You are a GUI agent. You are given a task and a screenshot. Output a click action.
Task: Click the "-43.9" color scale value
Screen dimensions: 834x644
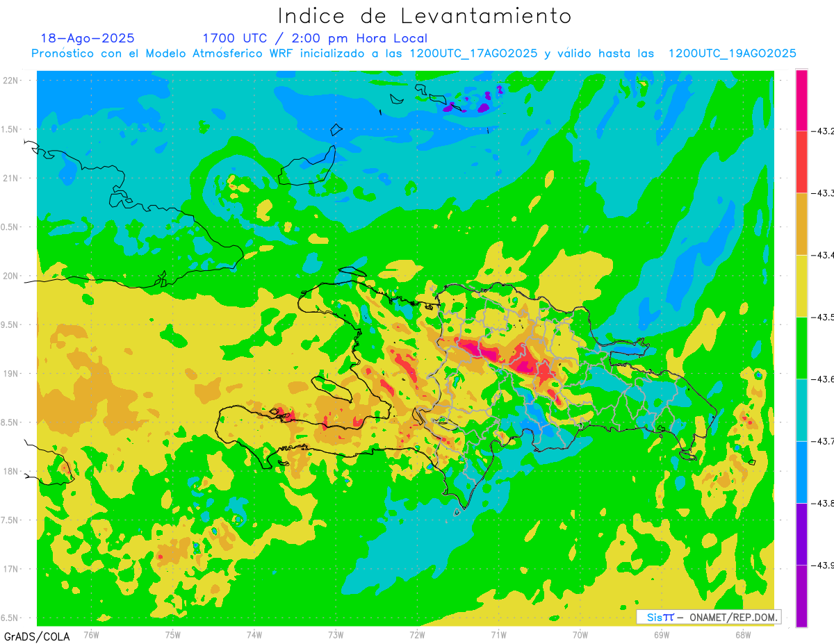tap(824, 565)
